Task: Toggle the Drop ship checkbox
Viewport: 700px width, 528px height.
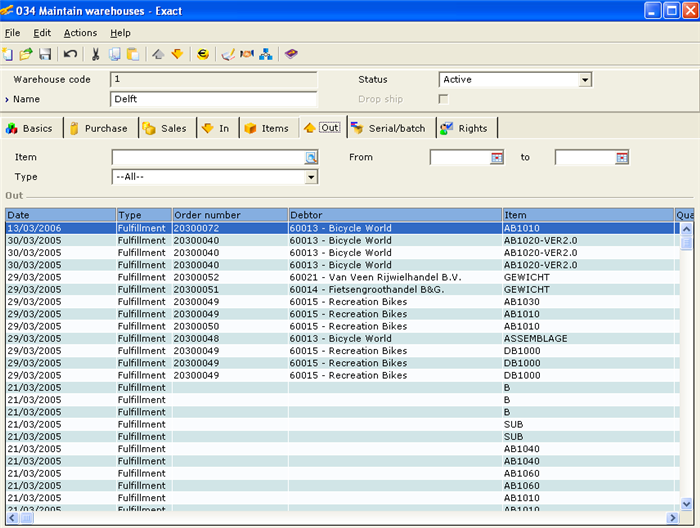Action: tap(443, 99)
